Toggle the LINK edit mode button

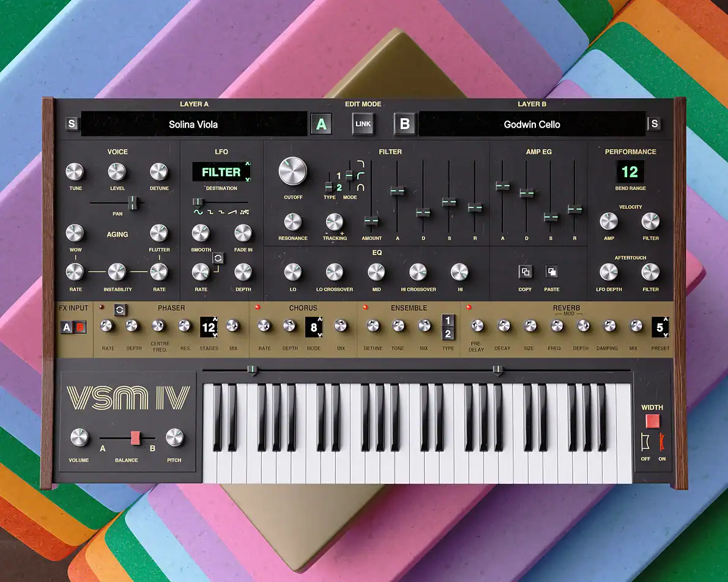(363, 124)
